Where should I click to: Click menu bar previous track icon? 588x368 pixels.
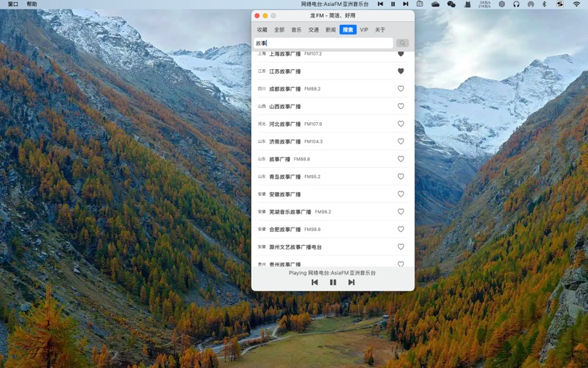tap(380, 4)
